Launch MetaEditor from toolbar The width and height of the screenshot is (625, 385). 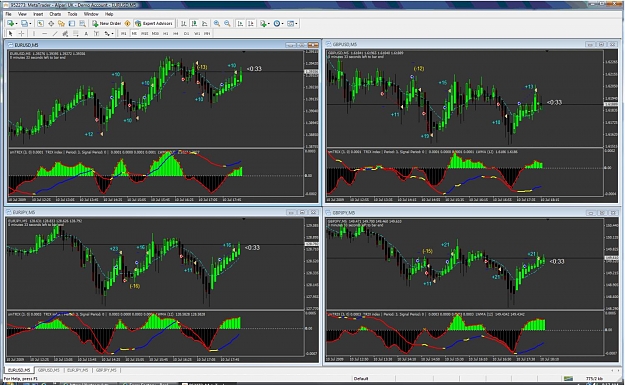[x=128, y=24]
